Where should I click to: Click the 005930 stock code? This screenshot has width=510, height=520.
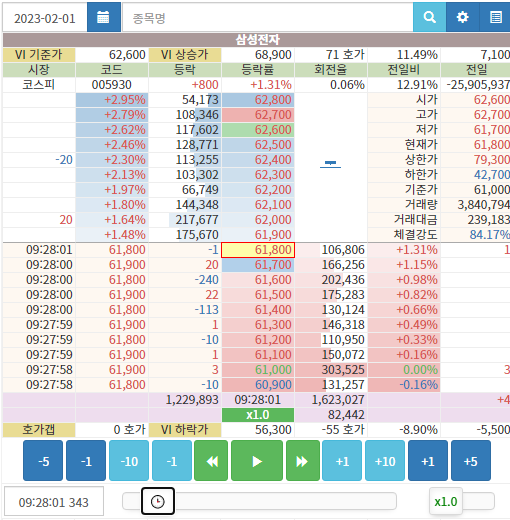(x=112, y=85)
